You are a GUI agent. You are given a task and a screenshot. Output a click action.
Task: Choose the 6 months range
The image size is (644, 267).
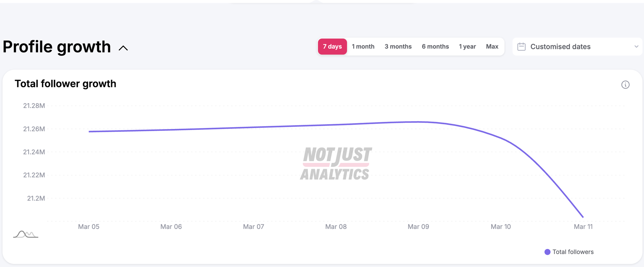click(435, 47)
